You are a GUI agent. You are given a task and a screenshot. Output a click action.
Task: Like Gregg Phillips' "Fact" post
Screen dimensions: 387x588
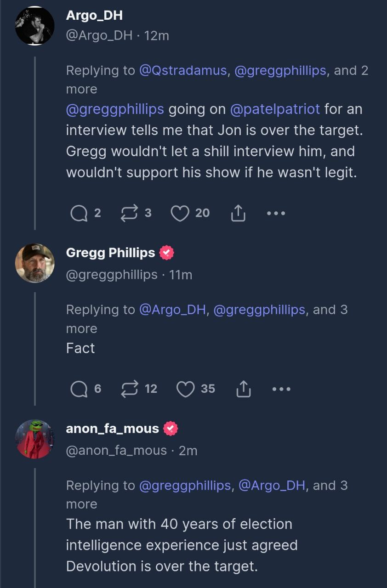[186, 389]
